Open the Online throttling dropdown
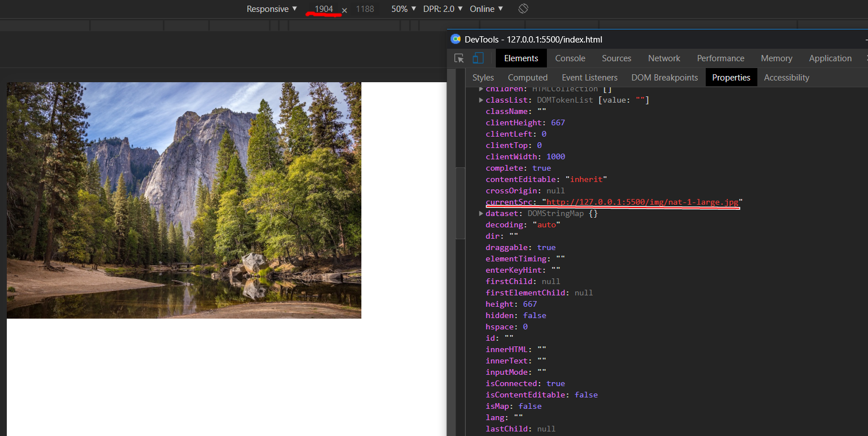868x436 pixels. pyautogui.click(x=486, y=9)
